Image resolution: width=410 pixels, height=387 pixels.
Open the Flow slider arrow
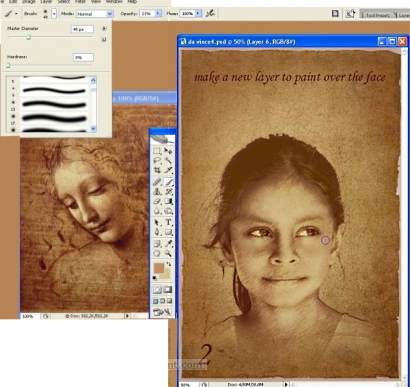(x=199, y=14)
